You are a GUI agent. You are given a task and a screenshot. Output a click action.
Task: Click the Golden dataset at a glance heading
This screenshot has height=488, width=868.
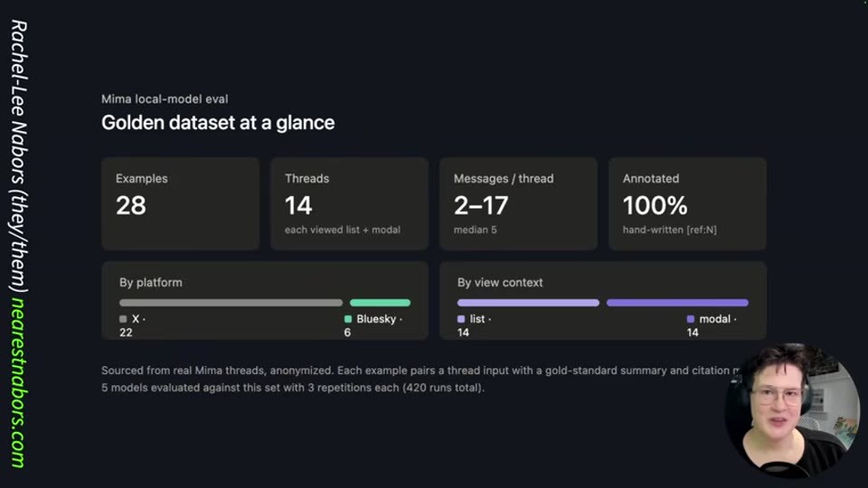(x=218, y=123)
